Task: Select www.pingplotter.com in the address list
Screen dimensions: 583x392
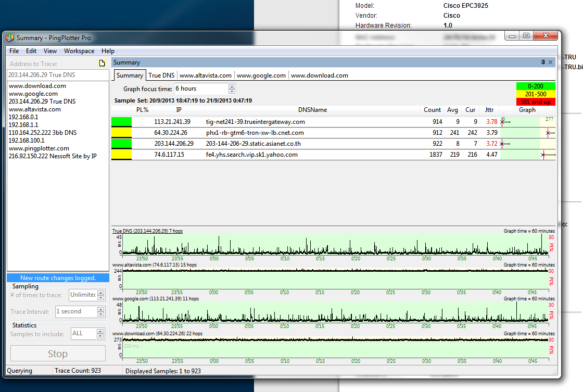Action: click(x=39, y=148)
